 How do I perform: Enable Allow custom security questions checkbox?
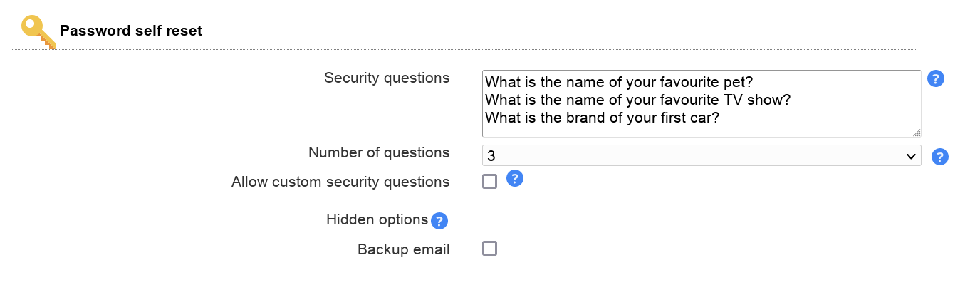(489, 182)
